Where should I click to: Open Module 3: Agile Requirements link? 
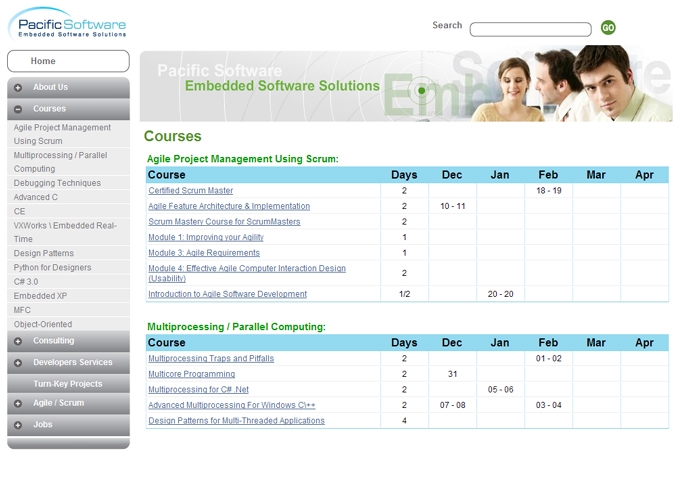pos(204,253)
